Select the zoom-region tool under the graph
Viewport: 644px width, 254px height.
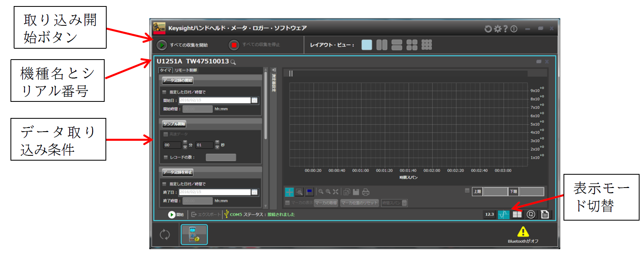(x=299, y=192)
